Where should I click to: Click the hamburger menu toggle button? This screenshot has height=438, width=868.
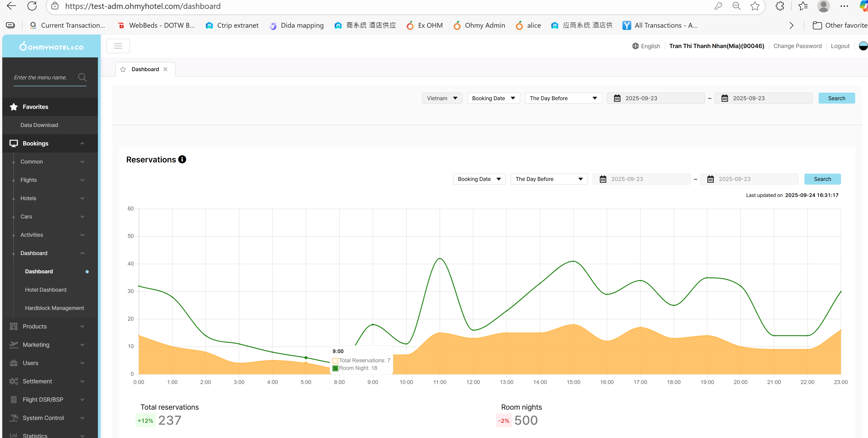(118, 46)
